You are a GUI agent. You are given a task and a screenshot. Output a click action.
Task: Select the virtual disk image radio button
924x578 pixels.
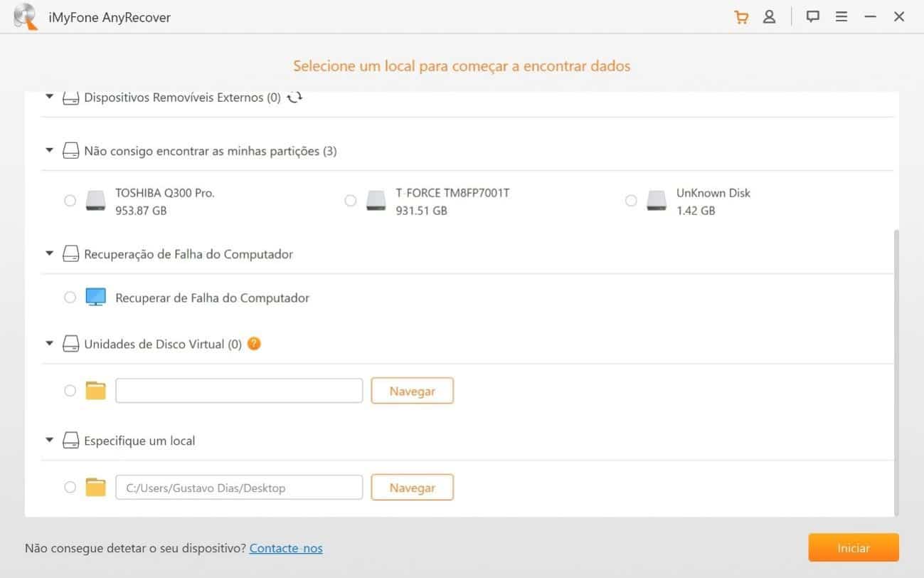coord(70,391)
